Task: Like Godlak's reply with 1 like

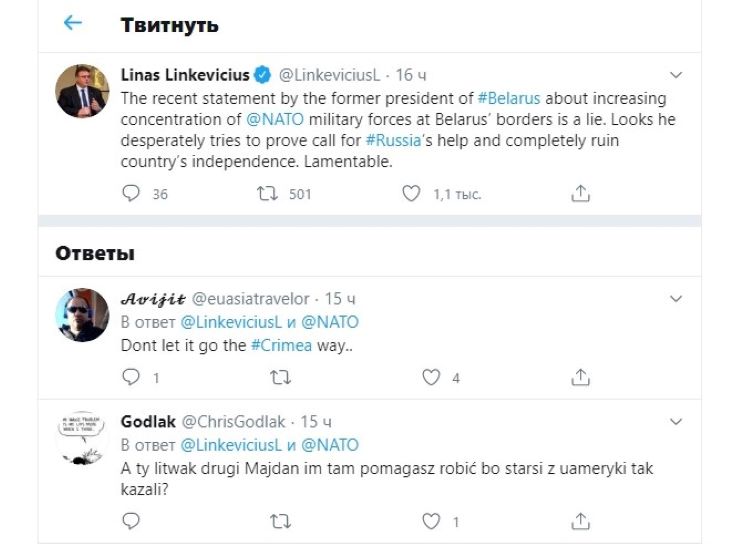Action: [x=431, y=521]
